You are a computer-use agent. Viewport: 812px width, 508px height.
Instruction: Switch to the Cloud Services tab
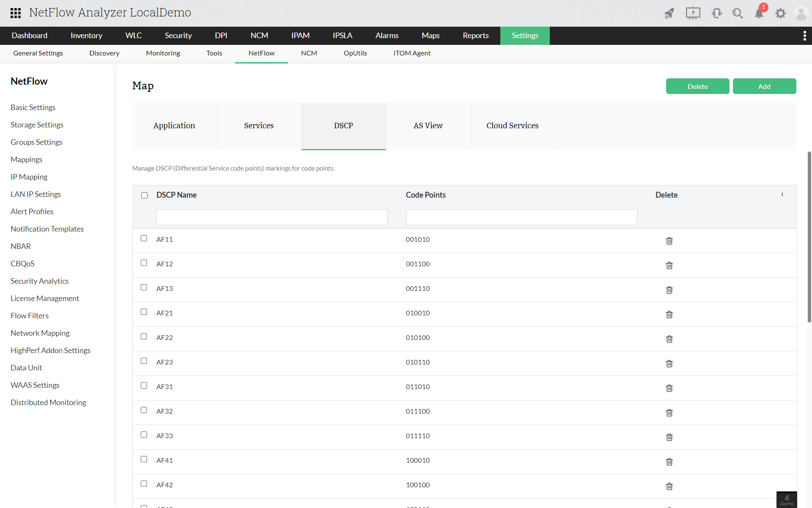(x=512, y=126)
